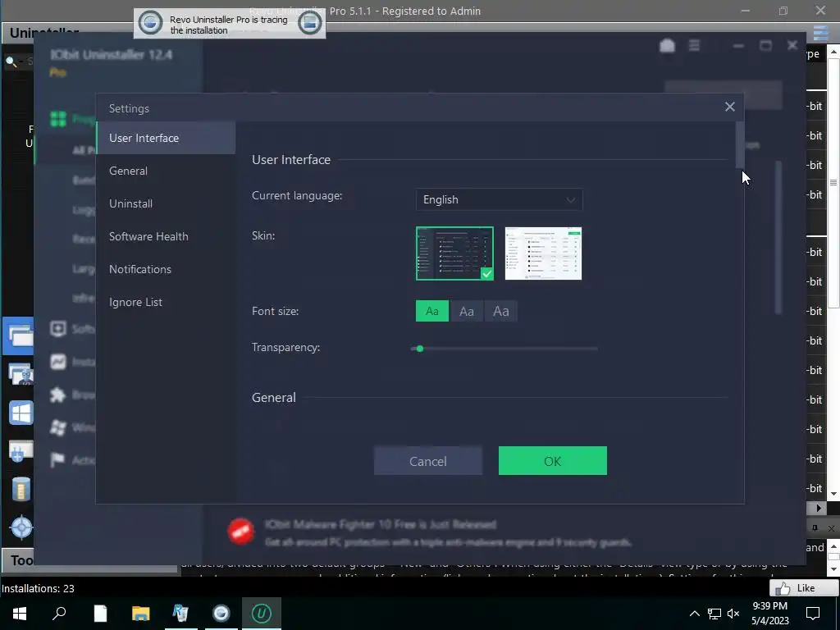The width and height of the screenshot is (840, 630).
Task: Switch to the Uninstall settings tab
Action: pos(166,203)
